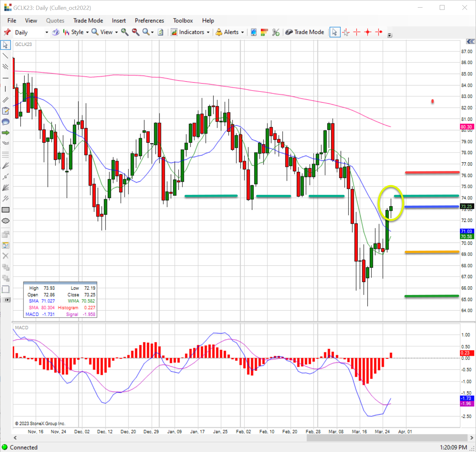The image size is (476, 452).
Task: Click the GCLK23 symbol label on chart
Action: [x=24, y=44]
